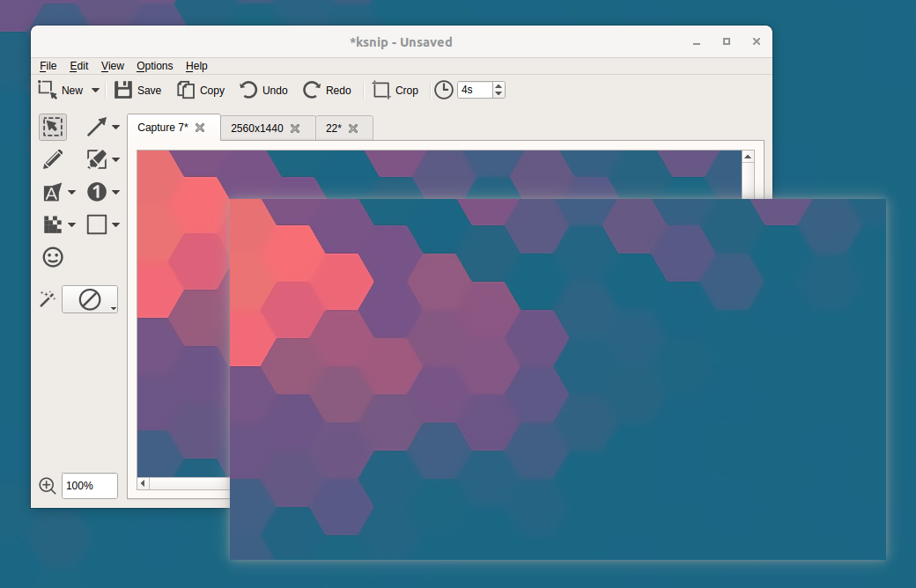Image resolution: width=916 pixels, height=588 pixels.
Task: Select the Pencil drawing tool
Action: tap(52, 159)
